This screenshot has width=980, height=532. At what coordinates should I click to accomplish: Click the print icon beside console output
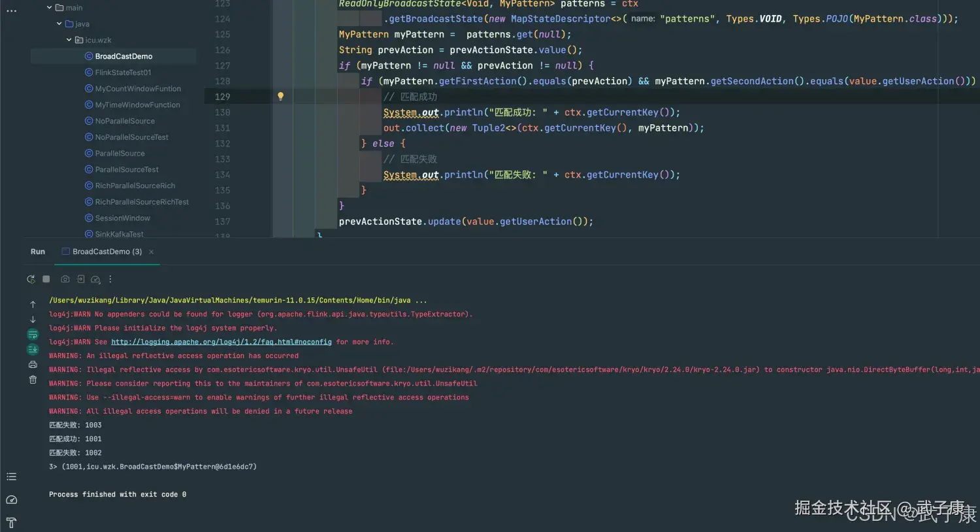[33, 365]
